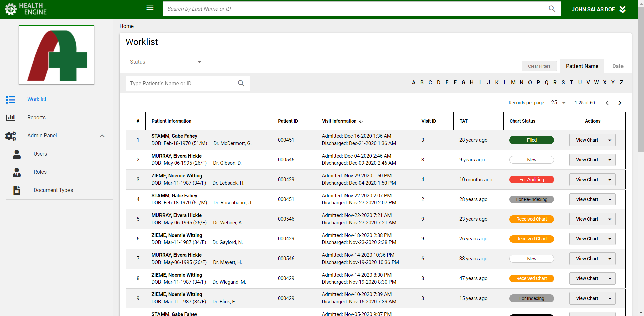Image resolution: width=644 pixels, height=316 pixels.
Task: Filter patients by letter M
Action: pyautogui.click(x=513, y=83)
